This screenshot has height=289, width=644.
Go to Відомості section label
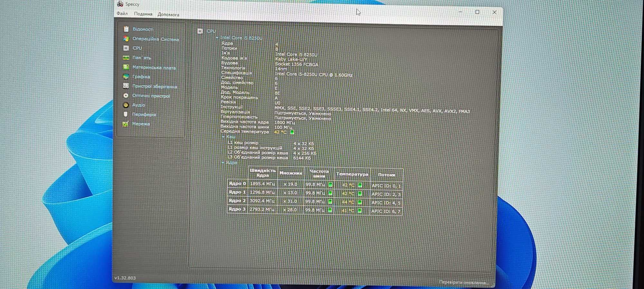[x=143, y=29]
